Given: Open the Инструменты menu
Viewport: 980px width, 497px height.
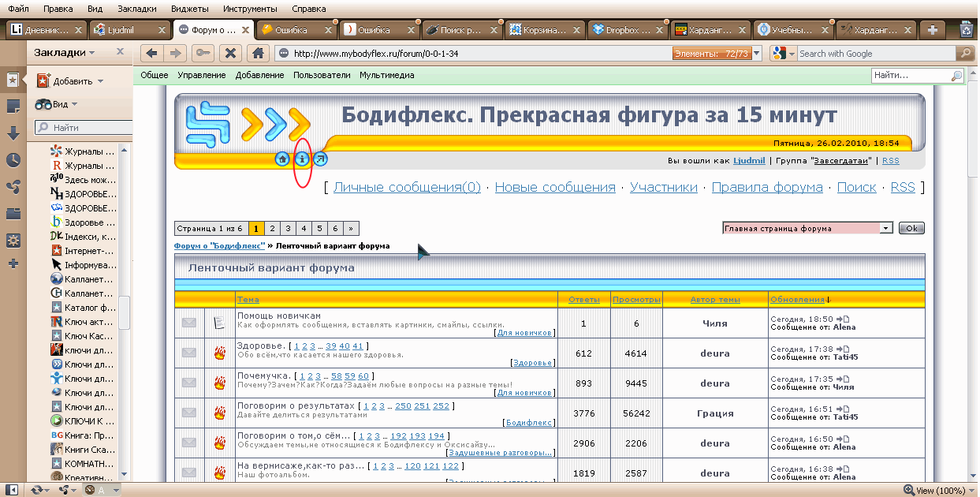Looking at the screenshot, I should point(250,9).
